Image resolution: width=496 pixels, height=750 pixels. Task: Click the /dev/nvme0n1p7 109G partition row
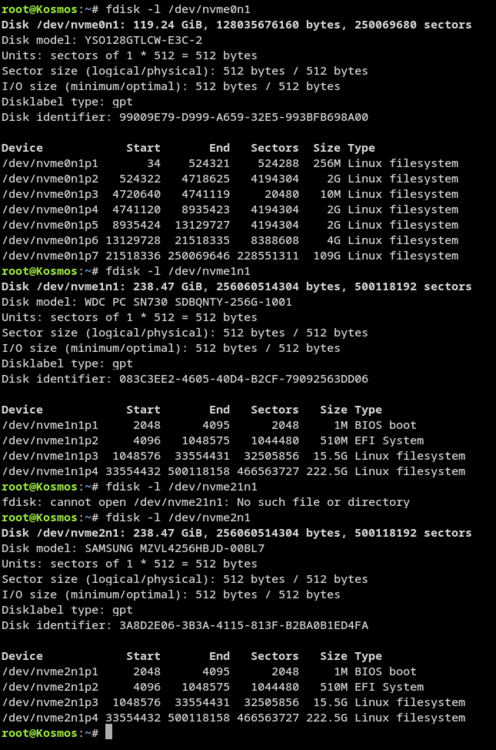230,256
